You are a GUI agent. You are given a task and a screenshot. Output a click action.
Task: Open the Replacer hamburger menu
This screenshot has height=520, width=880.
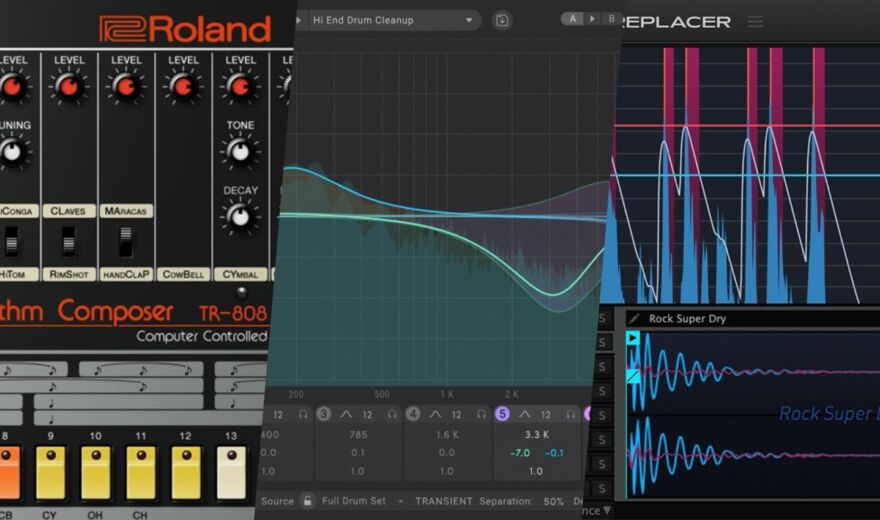point(755,22)
